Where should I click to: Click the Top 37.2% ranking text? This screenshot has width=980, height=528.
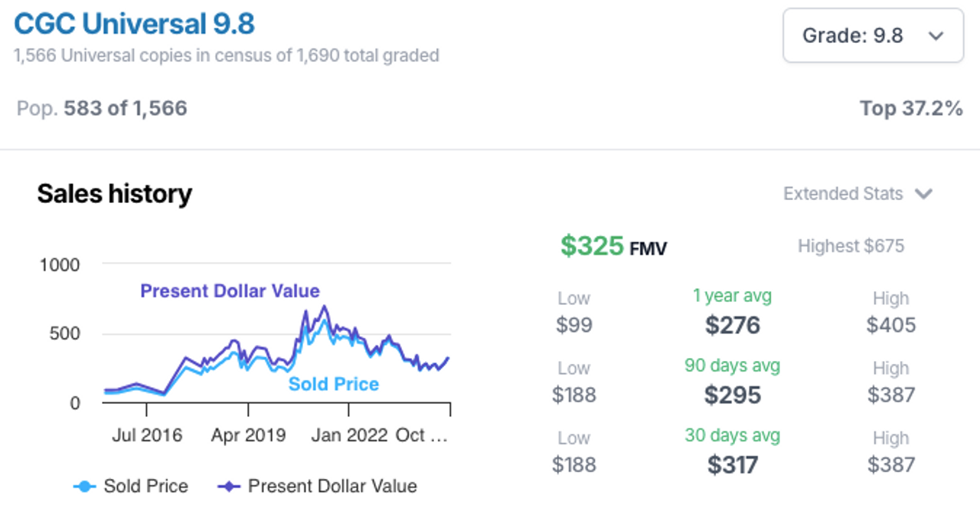click(x=911, y=109)
